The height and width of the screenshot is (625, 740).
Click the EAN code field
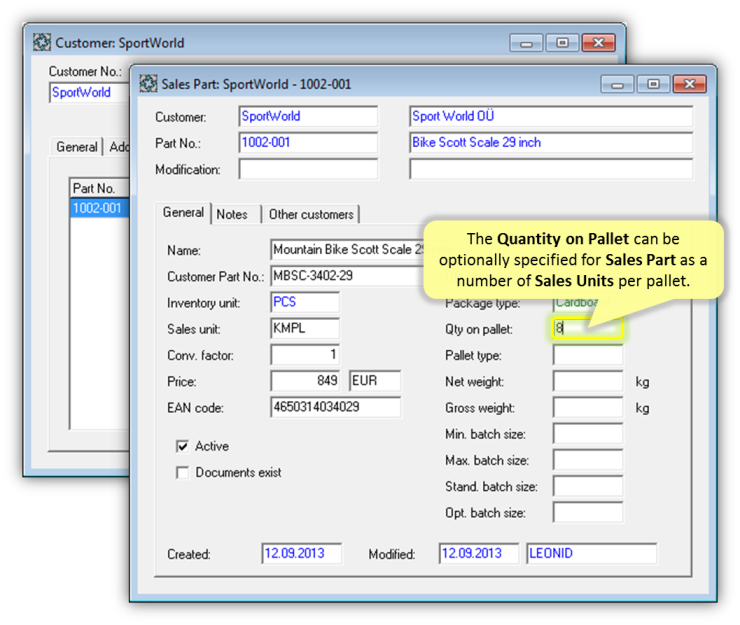click(336, 407)
